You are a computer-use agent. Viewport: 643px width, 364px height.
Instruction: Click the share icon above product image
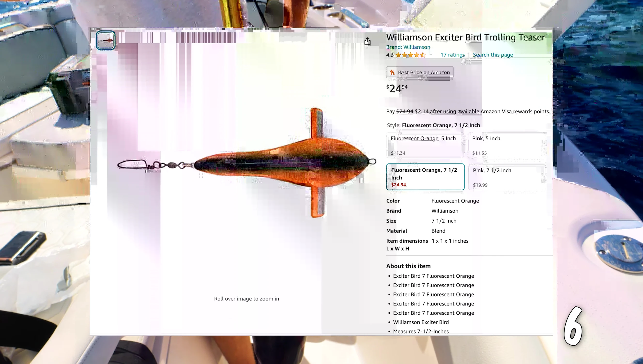[367, 41]
